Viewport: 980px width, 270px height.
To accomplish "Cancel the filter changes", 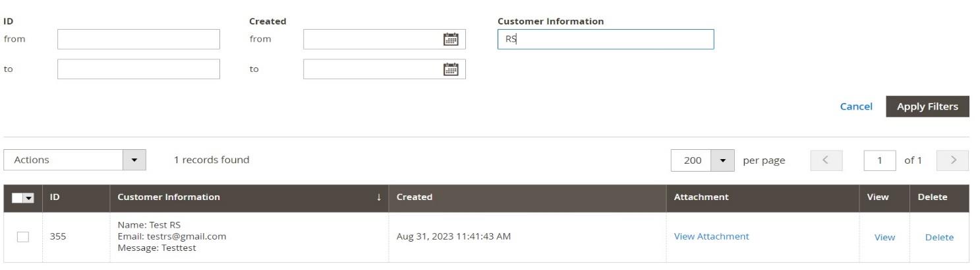I will pyautogui.click(x=855, y=107).
